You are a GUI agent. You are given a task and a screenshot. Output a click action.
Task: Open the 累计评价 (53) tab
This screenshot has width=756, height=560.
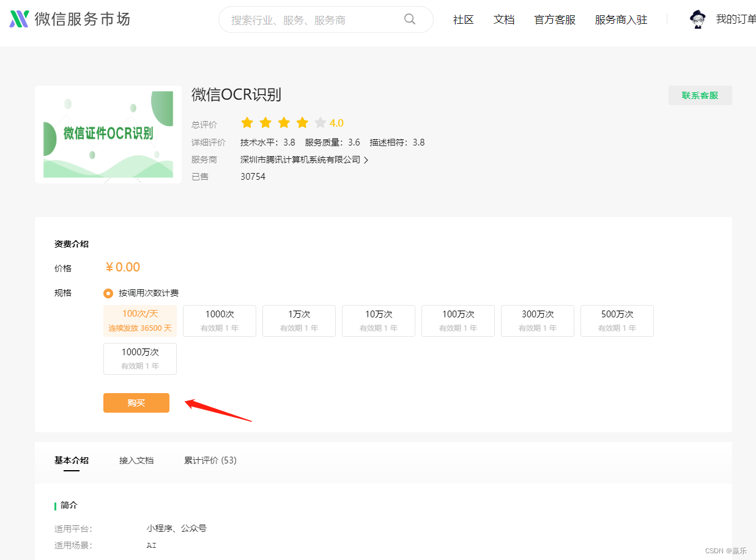coord(210,460)
